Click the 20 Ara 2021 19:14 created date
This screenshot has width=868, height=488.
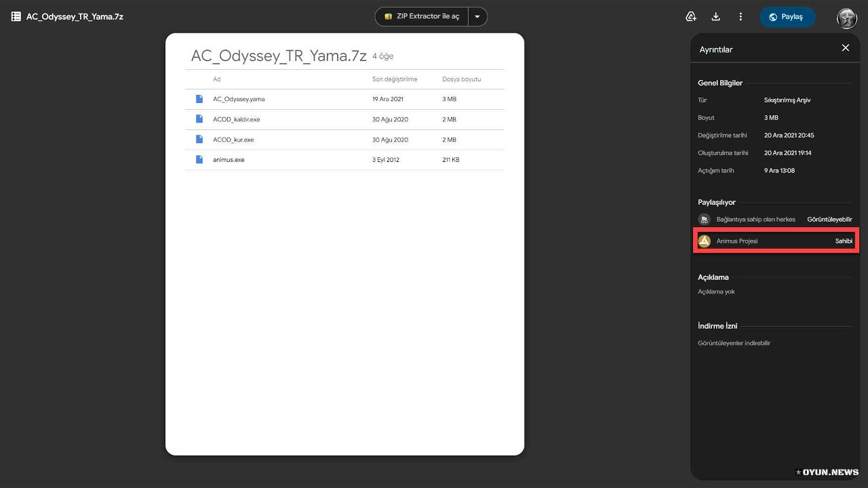(x=788, y=153)
